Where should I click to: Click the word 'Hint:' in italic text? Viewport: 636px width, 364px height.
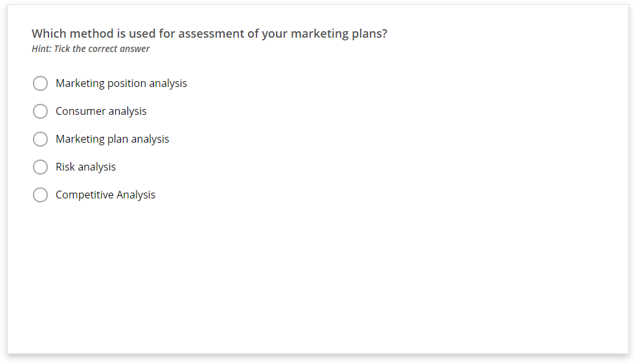pos(41,49)
